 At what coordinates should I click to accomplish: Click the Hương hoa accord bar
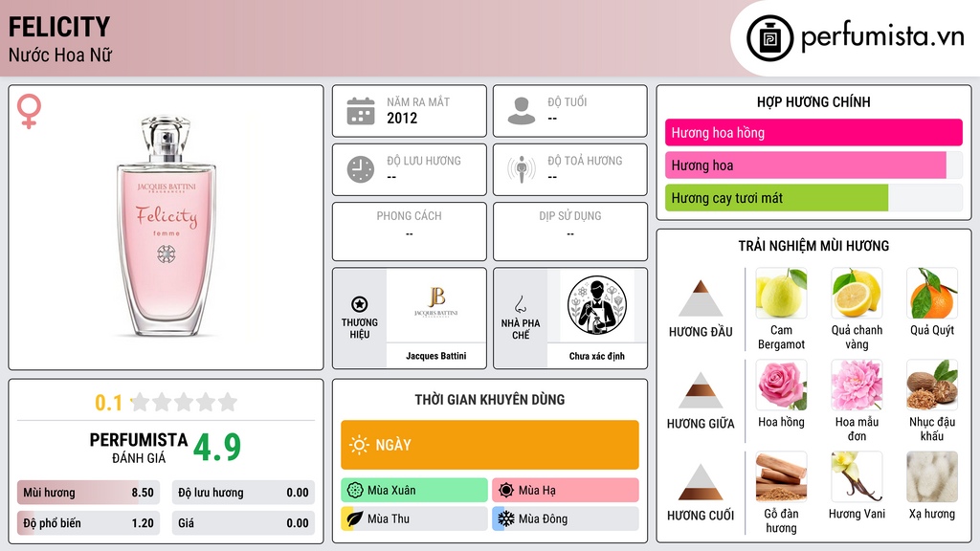pyautogui.click(x=813, y=165)
